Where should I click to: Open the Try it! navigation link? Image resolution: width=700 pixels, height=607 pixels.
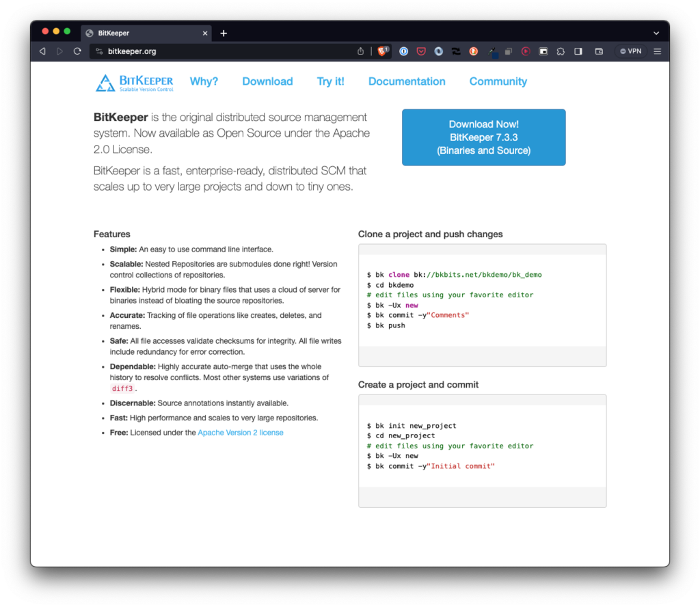click(330, 81)
